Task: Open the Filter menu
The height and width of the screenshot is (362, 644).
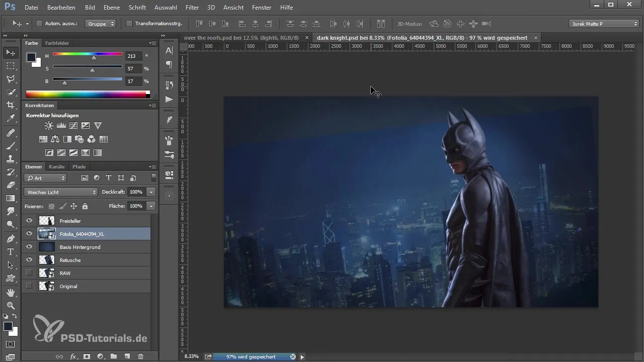Action: pyautogui.click(x=192, y=8)
